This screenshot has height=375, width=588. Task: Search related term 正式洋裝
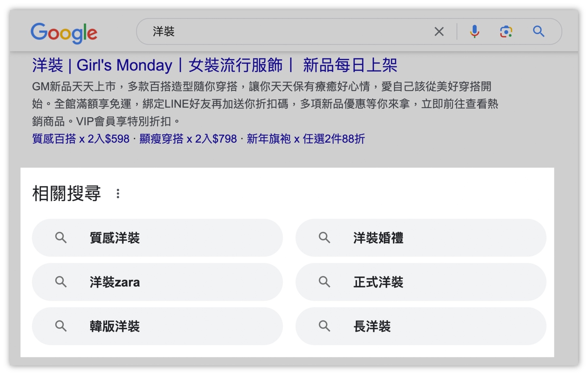point(421,282)
